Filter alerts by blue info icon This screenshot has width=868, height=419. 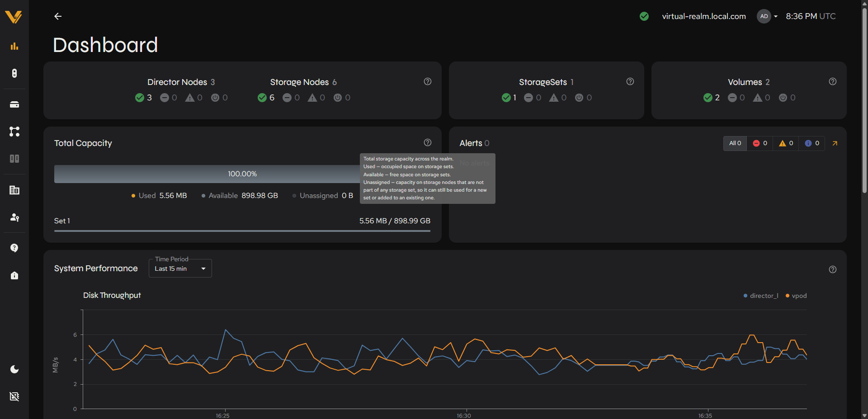click(812, 143)
